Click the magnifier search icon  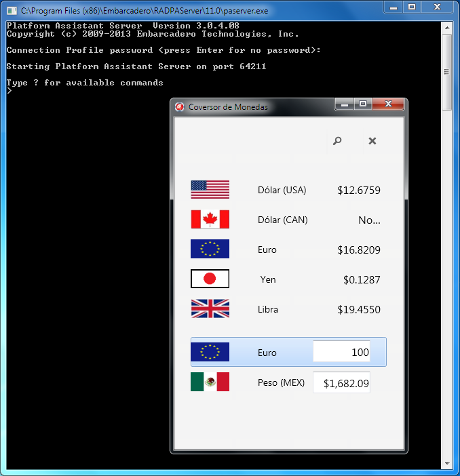tap(337, 141)
